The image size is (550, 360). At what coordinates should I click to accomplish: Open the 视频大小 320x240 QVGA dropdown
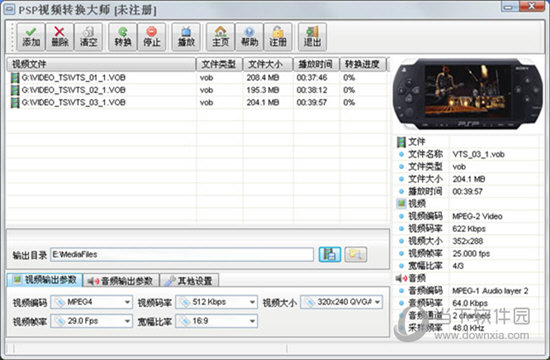[341, 302]
